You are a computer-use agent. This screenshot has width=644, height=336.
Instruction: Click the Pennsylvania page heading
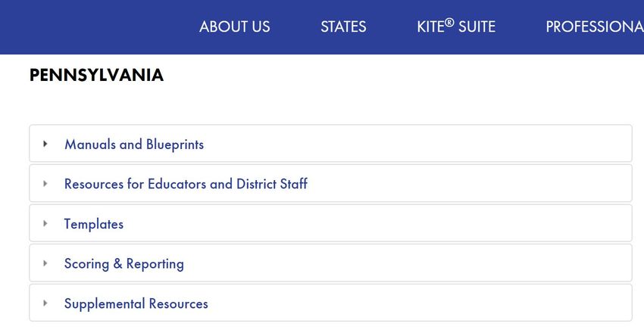click(x=96, y=76)
